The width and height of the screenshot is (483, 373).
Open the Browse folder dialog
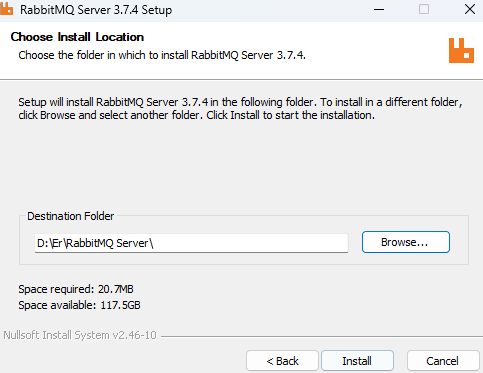[406, 242]
